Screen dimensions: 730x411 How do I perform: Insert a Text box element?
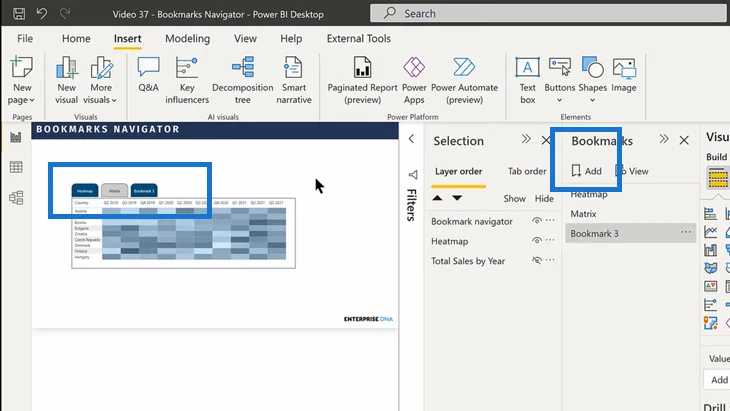(527, 80)
